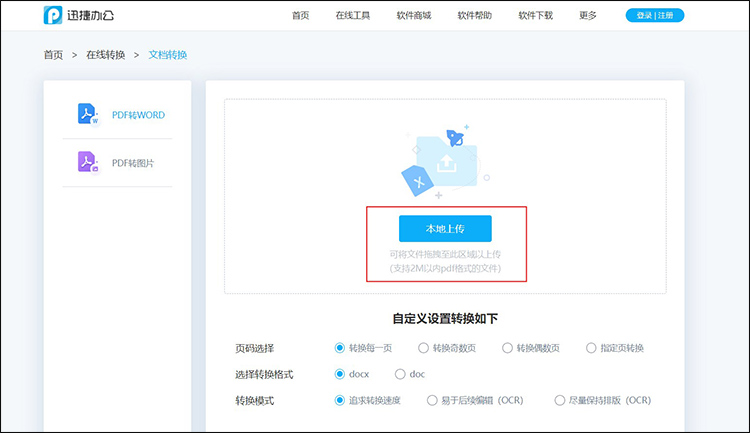Click the 登录 | 注册 button

[655, 15]
